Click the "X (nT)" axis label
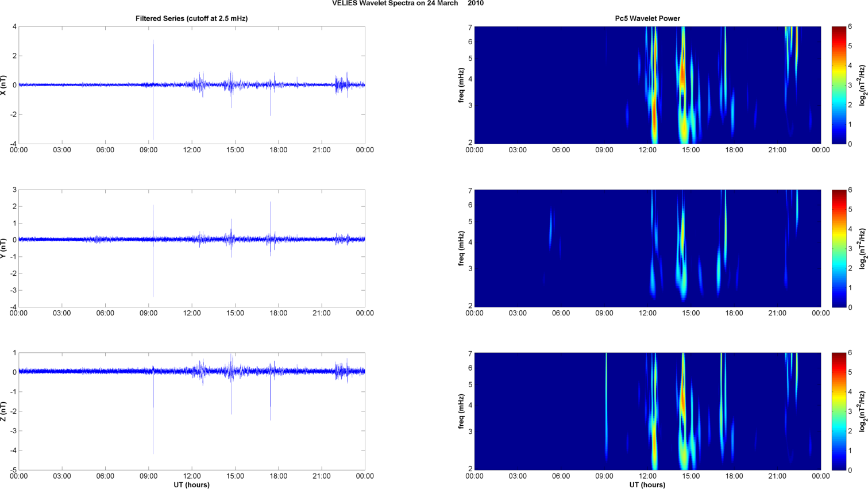 point(4,85)
